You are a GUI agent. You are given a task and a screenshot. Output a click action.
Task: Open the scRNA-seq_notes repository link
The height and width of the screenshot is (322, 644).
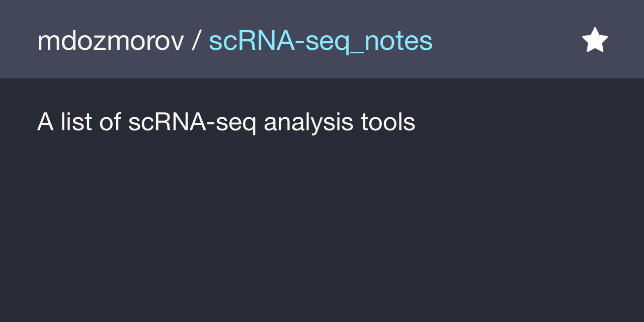320,41
